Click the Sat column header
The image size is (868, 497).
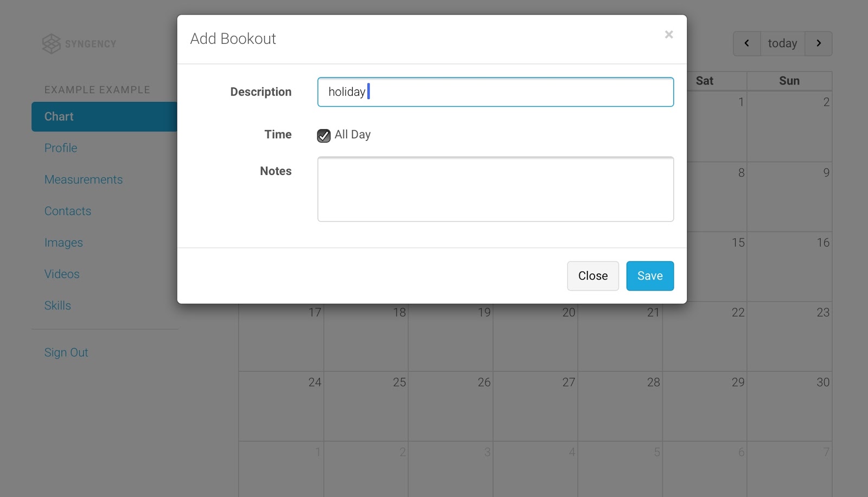pos(705,81)
